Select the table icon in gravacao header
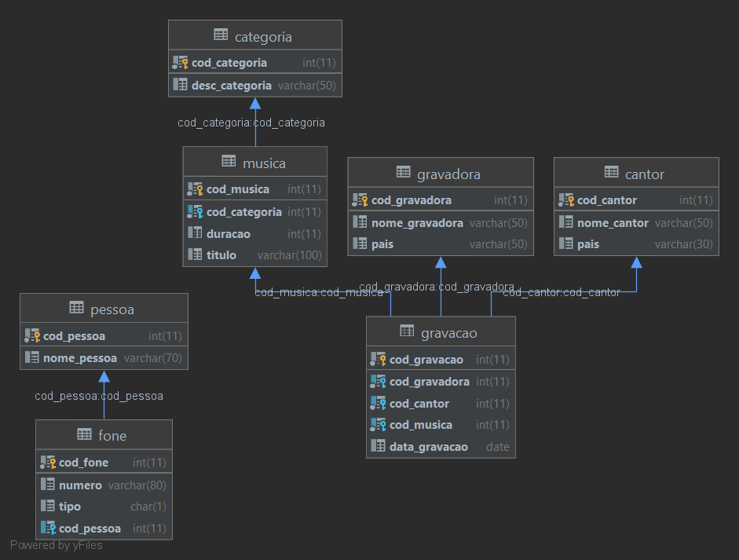Image resolution: width=739 pixels, height=560 pixels. pyautogui.click(x=407, y=331)
